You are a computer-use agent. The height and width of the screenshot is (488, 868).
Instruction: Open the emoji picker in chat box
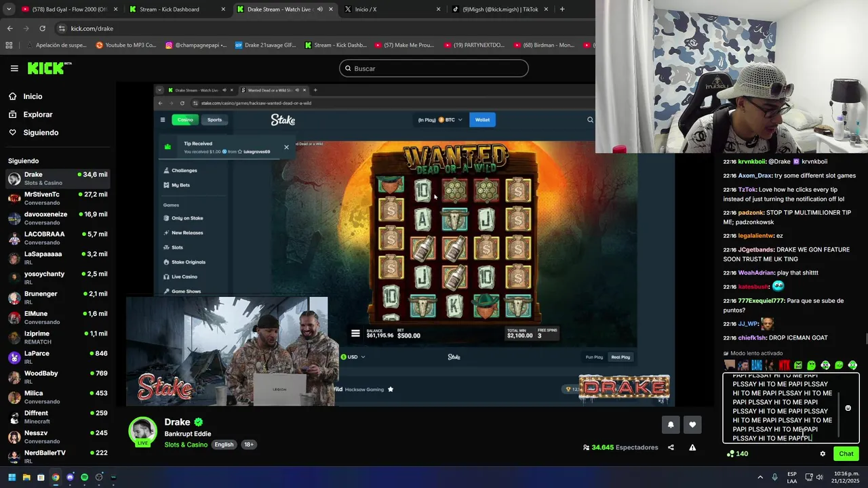[x=848, y=408]
